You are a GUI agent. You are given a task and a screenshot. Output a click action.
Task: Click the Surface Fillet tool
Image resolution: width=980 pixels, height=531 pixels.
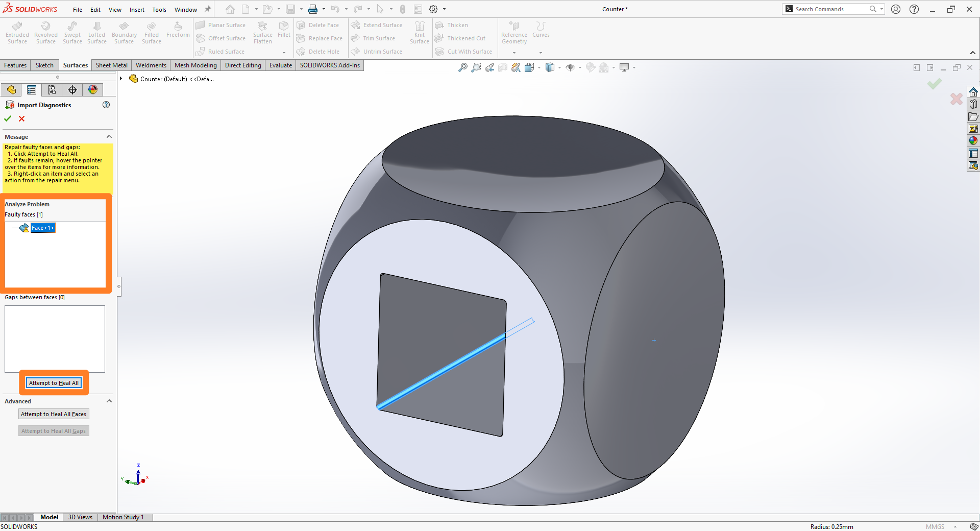click(284, 30)
